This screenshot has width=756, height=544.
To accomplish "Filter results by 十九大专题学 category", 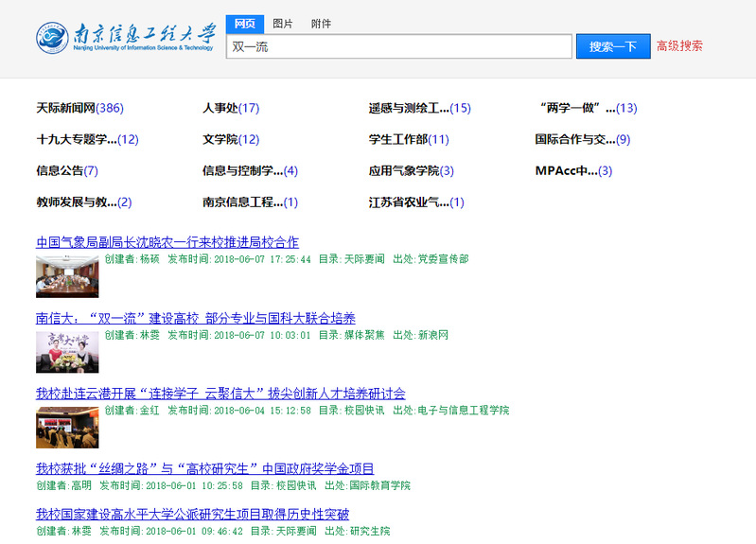I will pyautogui.click(x=87, y=139).
